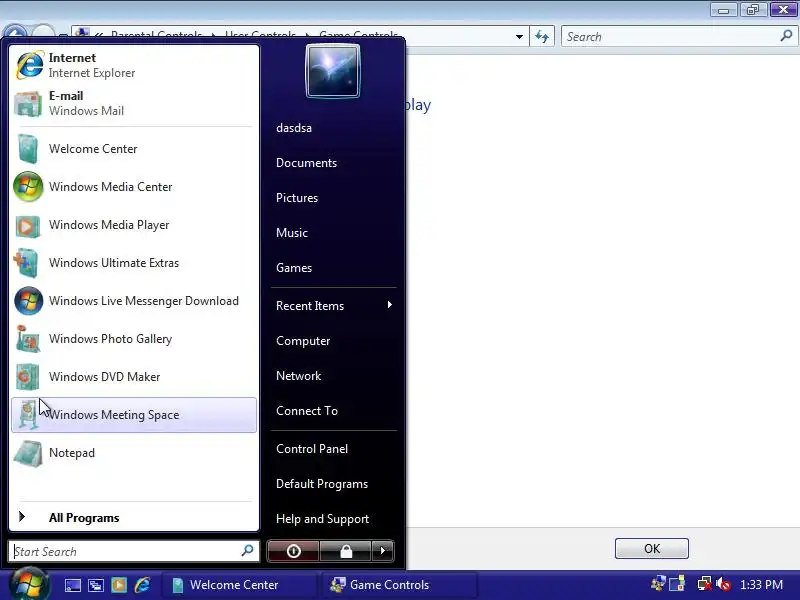Open Welcome Center in Start menu list

pyautogui.click(x=134, y=149)
